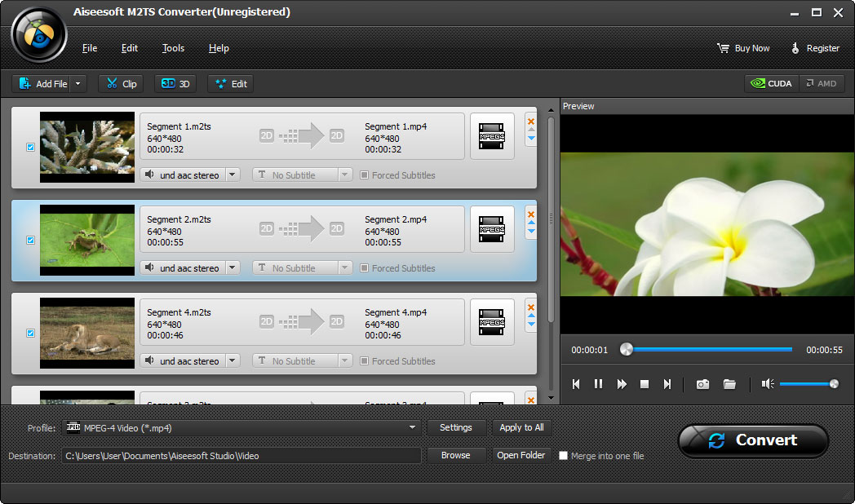This screenshot has height=504, width=855.
Task: Mute the preview volume
Action: tap(768, 384)
